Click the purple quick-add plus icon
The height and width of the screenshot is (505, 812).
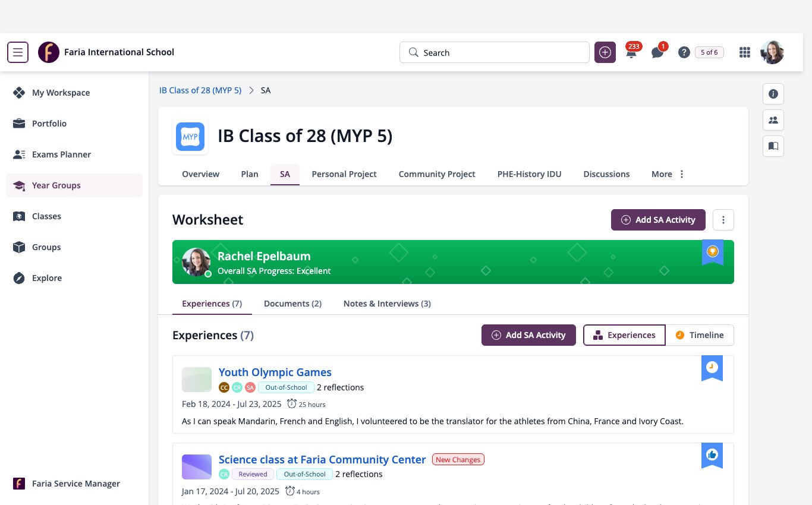pos(605,52)
